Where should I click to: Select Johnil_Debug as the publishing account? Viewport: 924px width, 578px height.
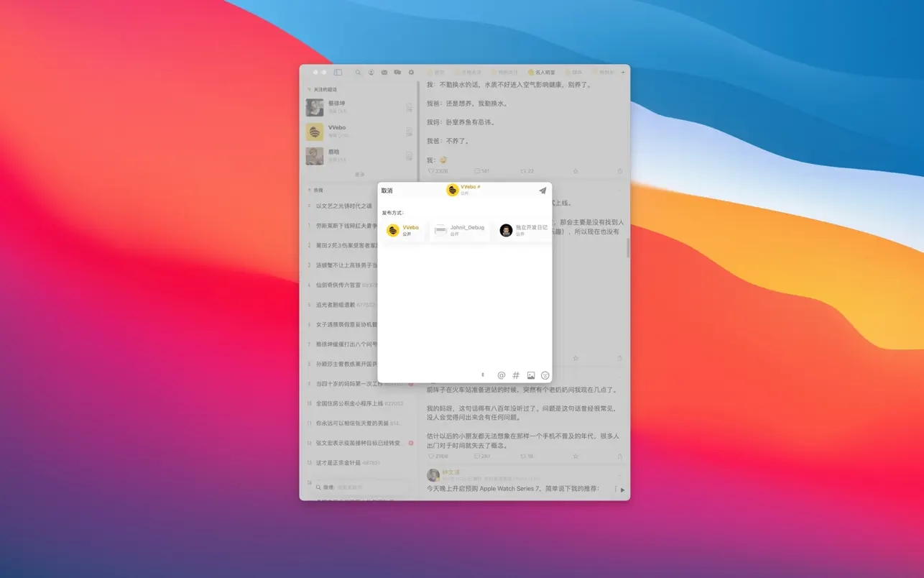coord(459,230)
